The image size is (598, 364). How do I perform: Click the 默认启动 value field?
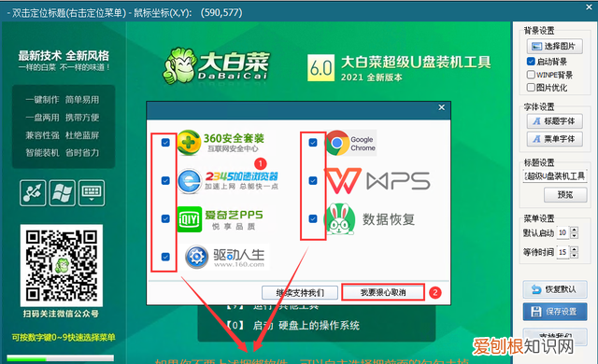(562, 232)
